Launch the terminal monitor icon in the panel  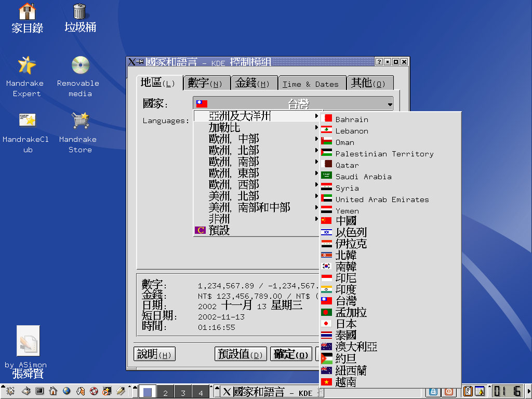[39, 391]
